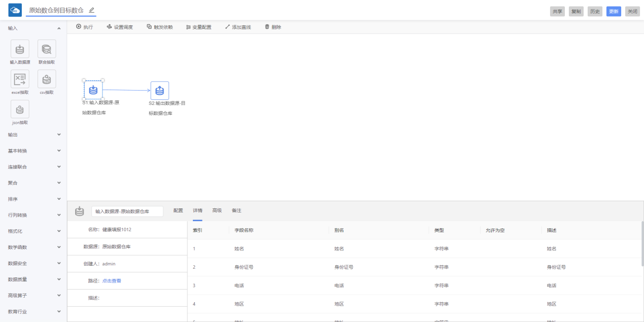Click the blue 更新 button
Viewport: 644px width, 322px height.
[614, 11]
